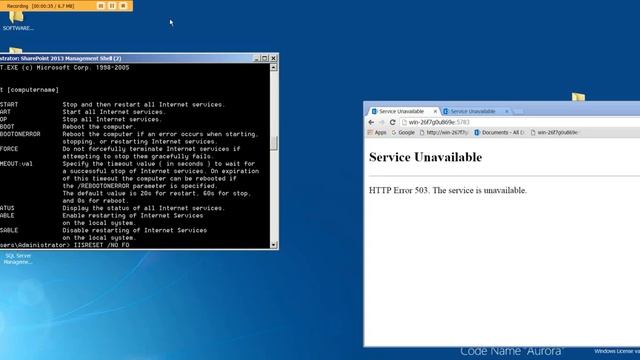
Task: Click the Management Shell scroll up arrow
Action: (x=273, y=67)
